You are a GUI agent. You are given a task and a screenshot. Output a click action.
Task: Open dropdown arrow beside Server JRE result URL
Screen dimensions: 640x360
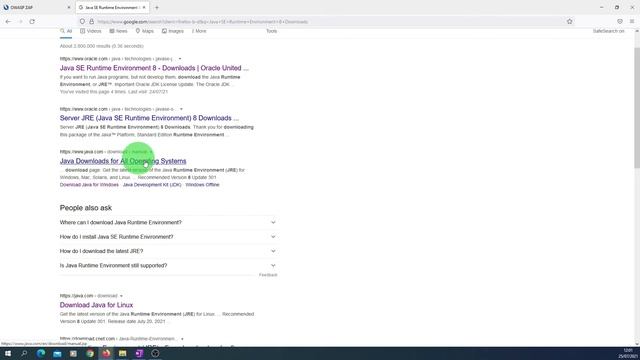(181, 109)
